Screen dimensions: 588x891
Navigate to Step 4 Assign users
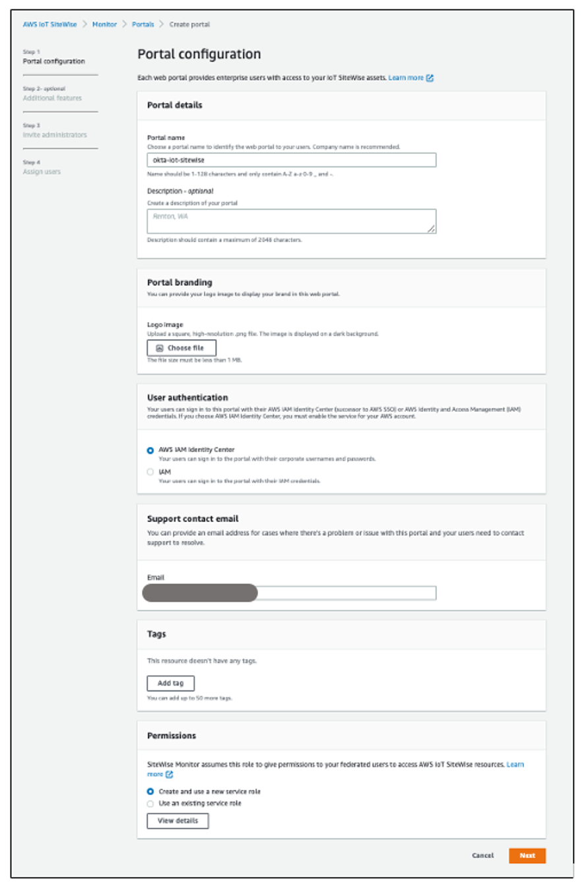pos(42,171)
